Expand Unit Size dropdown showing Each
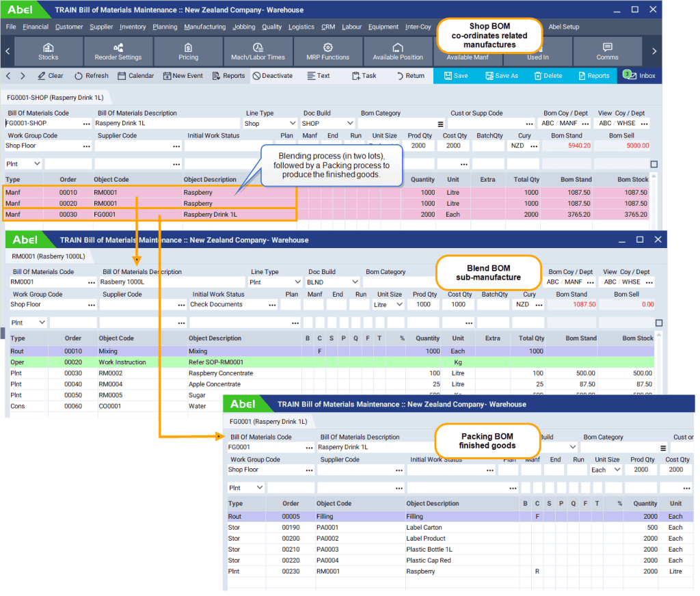The image size is (700, 596). click(617, 470)
